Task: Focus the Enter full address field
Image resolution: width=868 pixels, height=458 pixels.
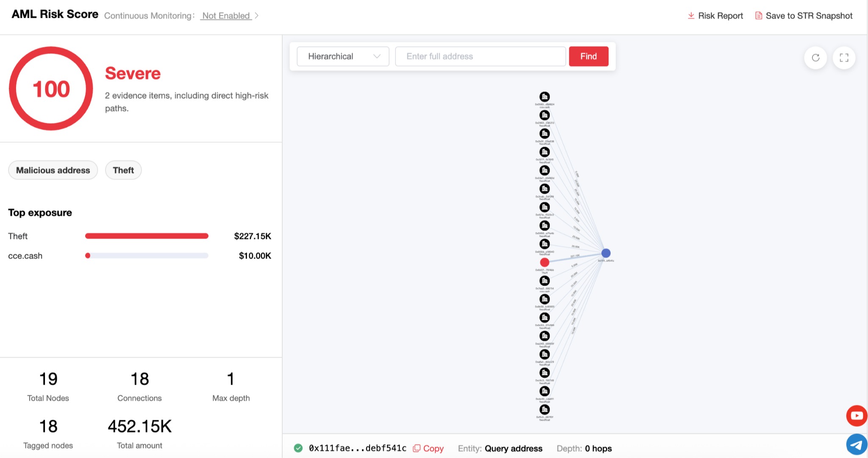Action: (481, 56)
